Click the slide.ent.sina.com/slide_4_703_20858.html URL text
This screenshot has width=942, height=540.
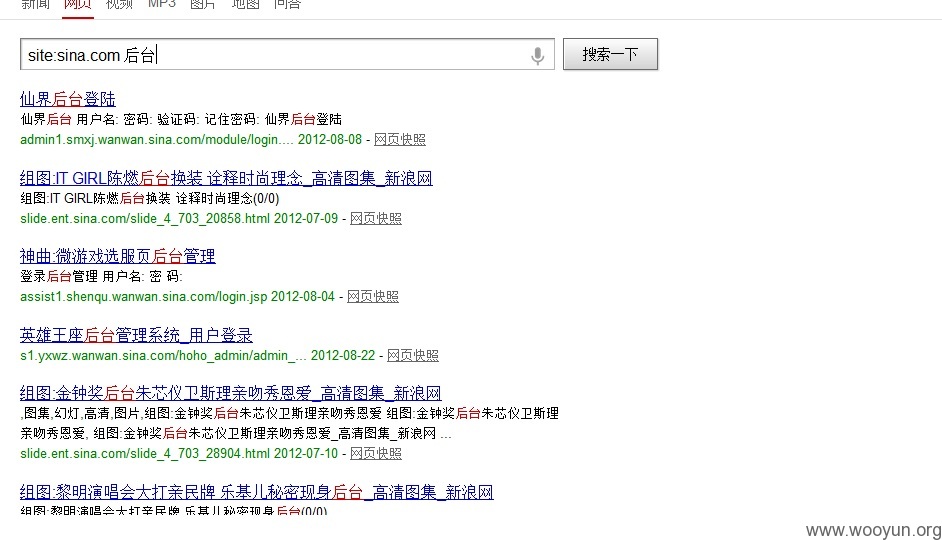tap(145, 218)
